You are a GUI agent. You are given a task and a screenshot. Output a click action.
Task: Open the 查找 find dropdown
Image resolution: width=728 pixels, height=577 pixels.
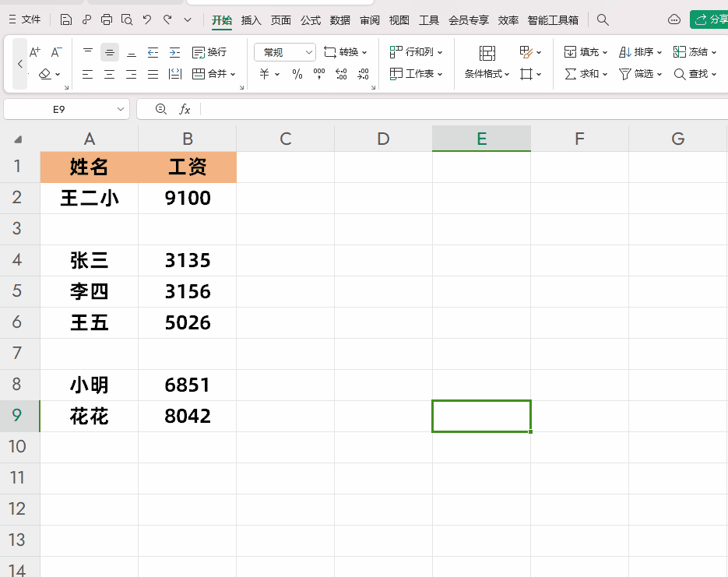tap(695, 74)
